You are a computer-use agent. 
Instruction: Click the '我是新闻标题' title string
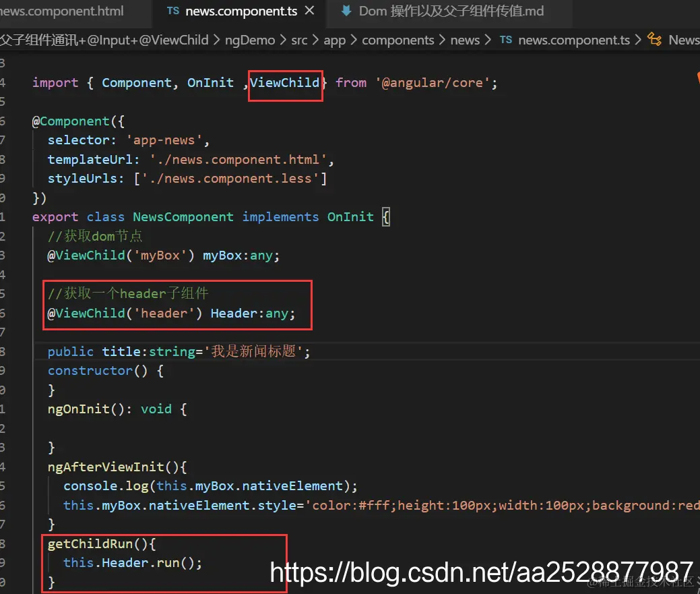(x=253, y=351)
